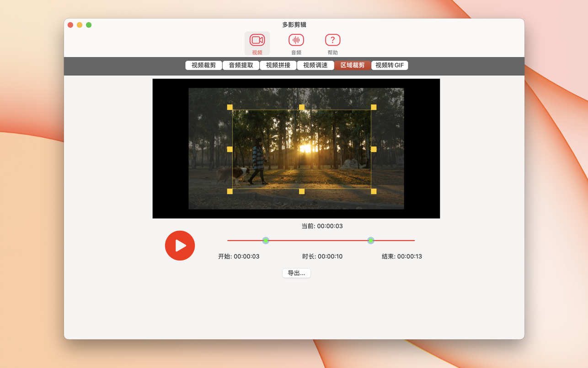This screenshot has width=588, height=368.
Task: Select the 区域裁剪 tab
Action: [353, 65]
